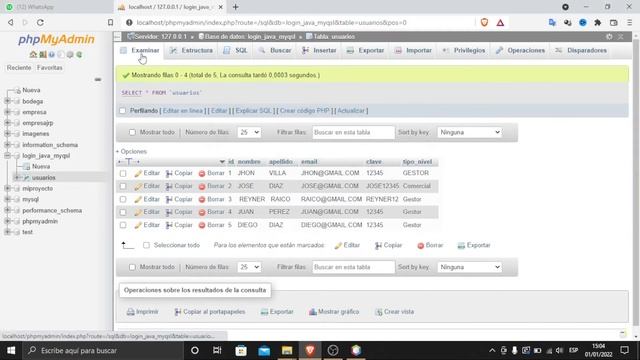Open phpMyAdmin documentation help icon
The image size is (640, 360).
coord(52,54)
